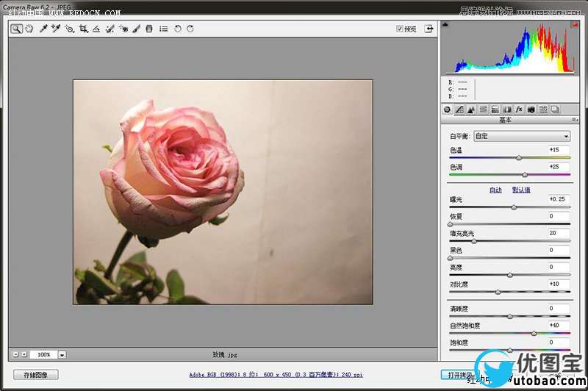Switch to the Camera Calibration tab
588x391 pixels.
531,110
